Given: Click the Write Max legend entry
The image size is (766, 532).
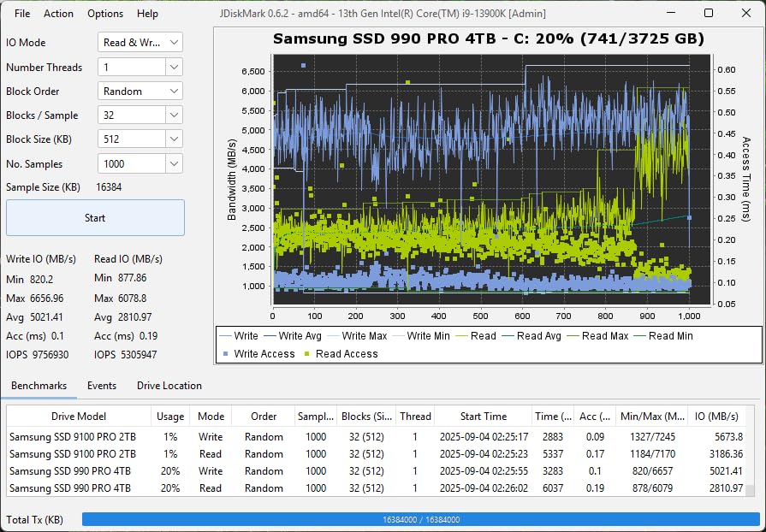Looking at the screenshot, I should [x=357, y=336].
